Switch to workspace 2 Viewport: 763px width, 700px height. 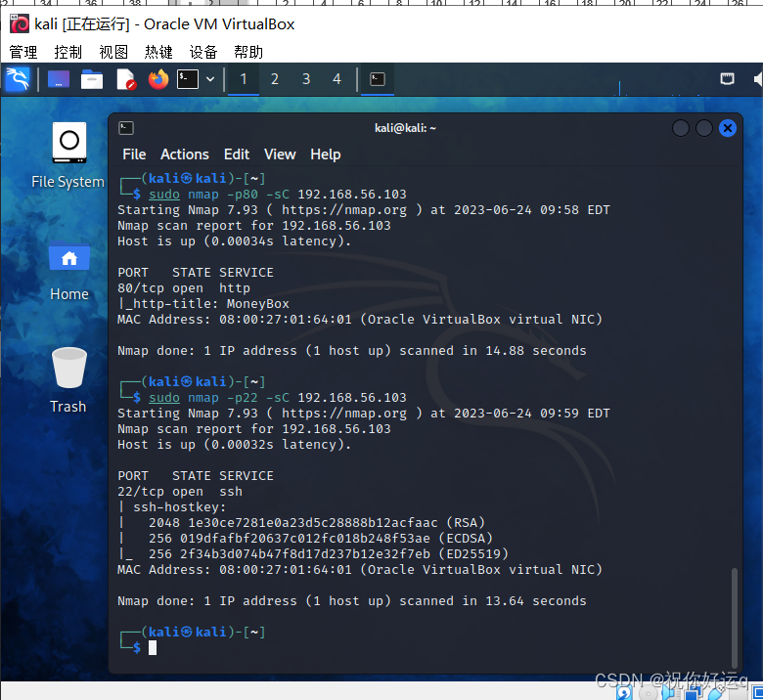(275, 79)
